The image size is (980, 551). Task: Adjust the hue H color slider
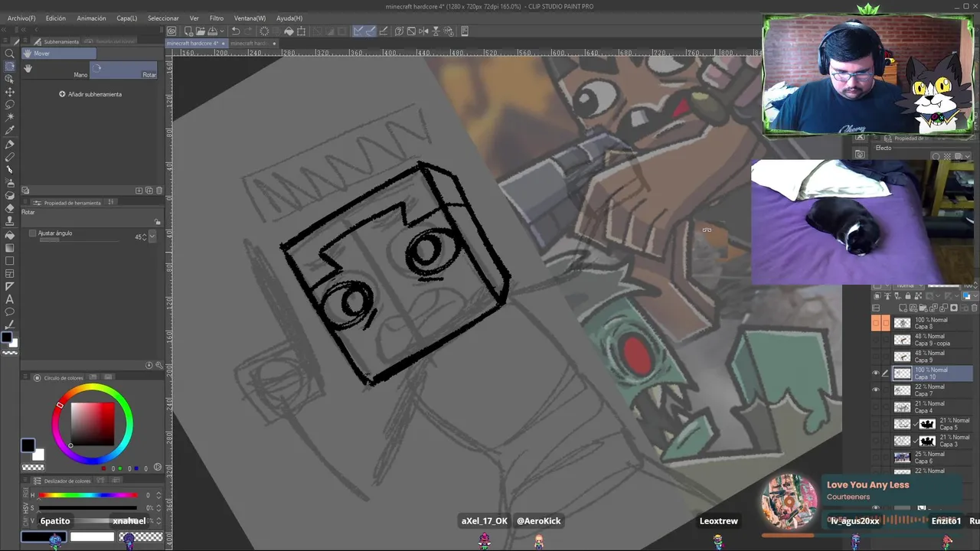(x=89, y=495)
